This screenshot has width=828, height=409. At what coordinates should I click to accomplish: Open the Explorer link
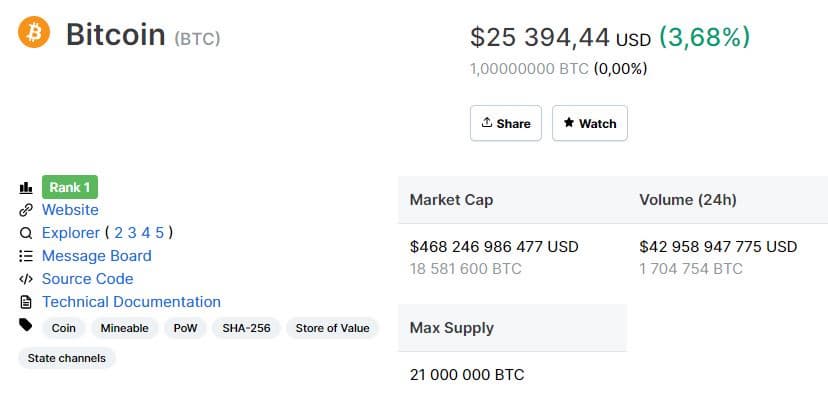[70, 233]
